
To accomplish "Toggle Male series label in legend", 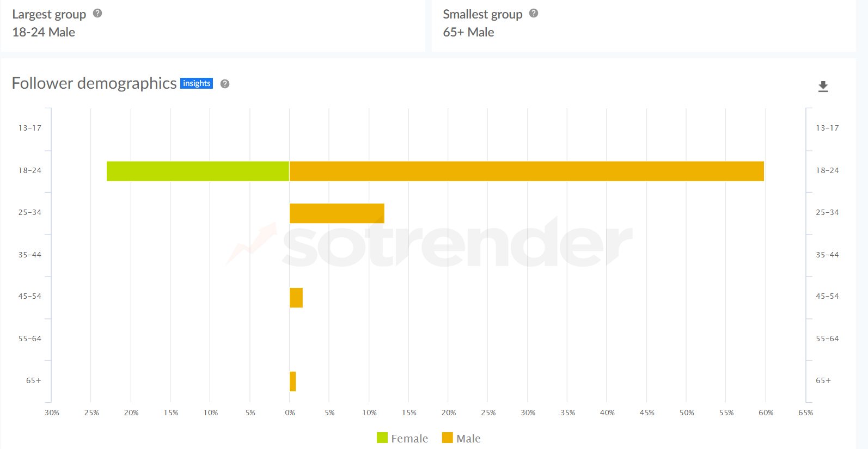I will (468, 439).
